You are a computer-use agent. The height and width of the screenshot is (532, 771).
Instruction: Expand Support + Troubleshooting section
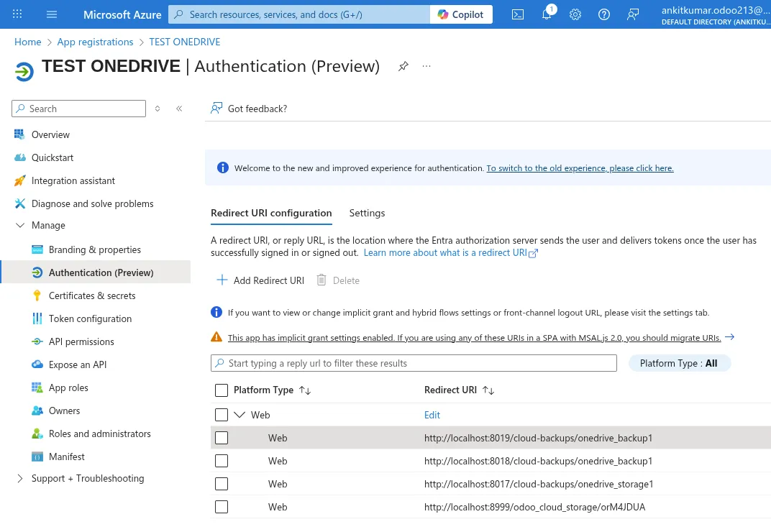click(x=19, y=479)
